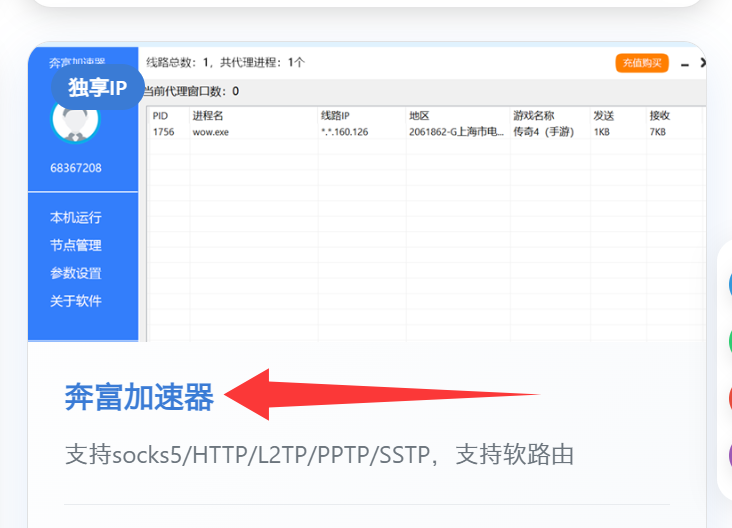Click the 独享IP badge

[x=97, y=87]
